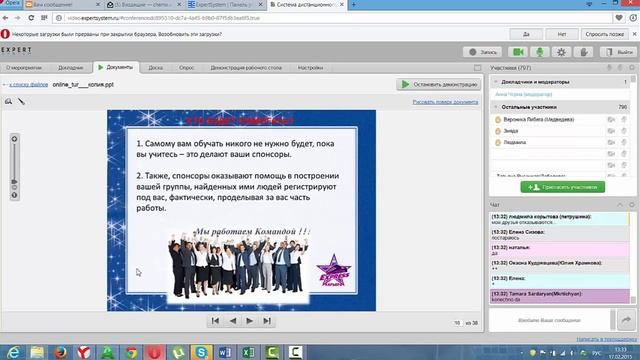Select the Документы tab
This screenshot has height=360, width=640.
[116, 67]
